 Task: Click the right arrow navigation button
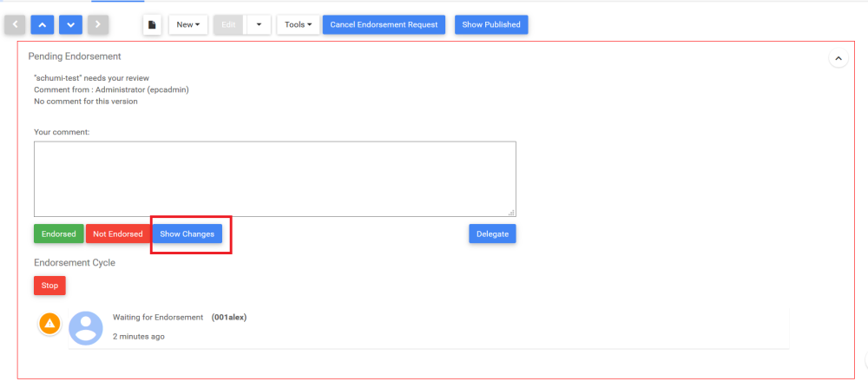coord(97,24)
